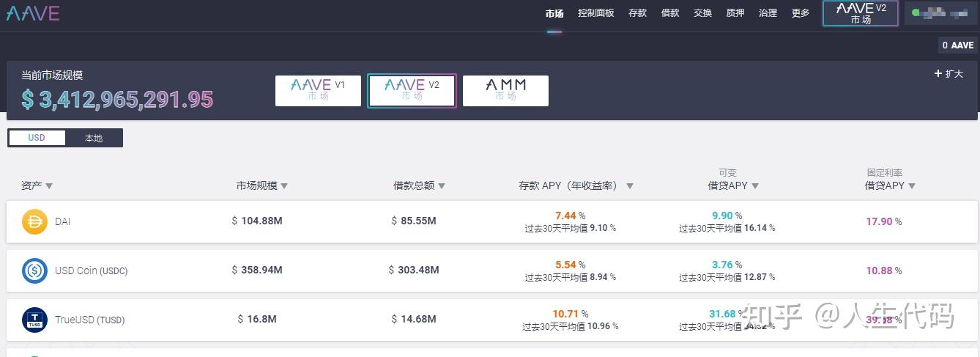Click the AAVE logo in the header
980x357 pixels.
(33, 13)
